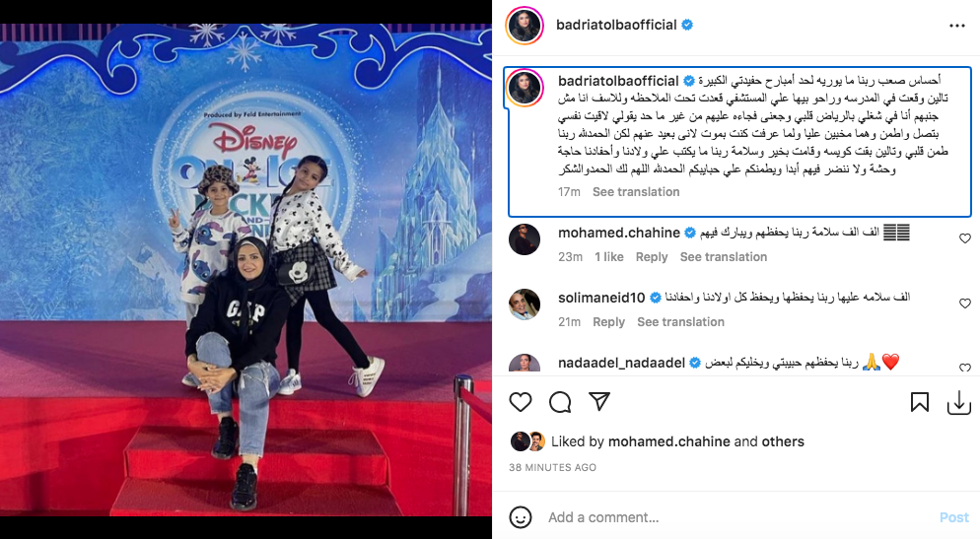Open the three-dot more options menu

coord(957,26)
